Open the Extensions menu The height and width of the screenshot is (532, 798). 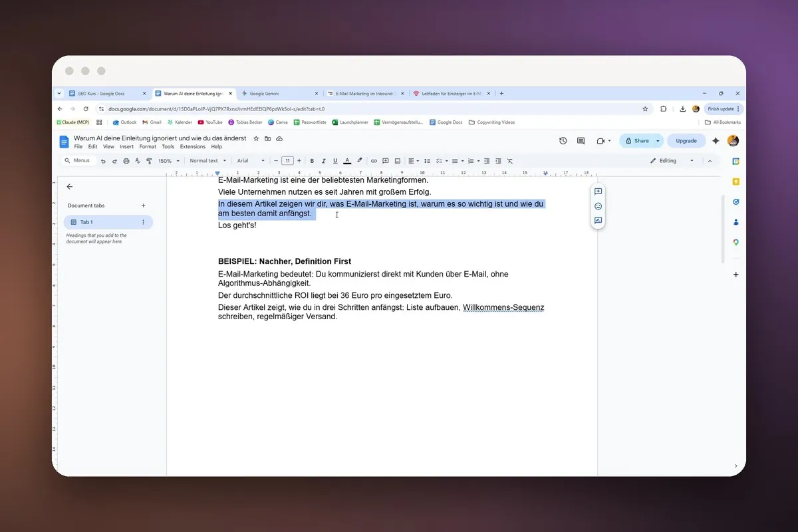click(x=193, y=147)
